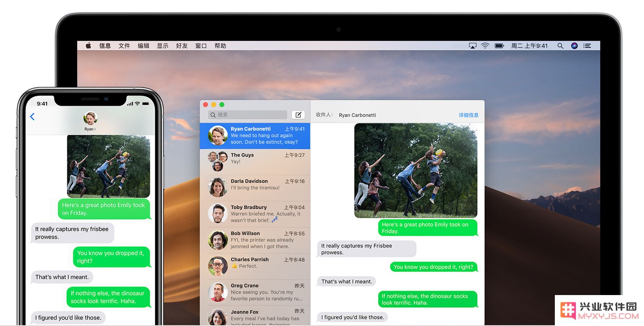
Task: Click Toby Bradbury's avatar
Action: pos(218,214)
